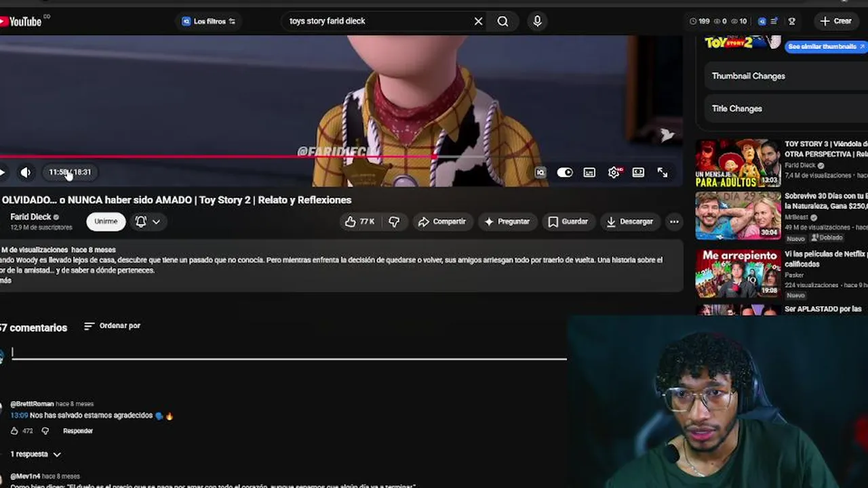This screenshot has width=868, height=488.
Task: Open the MrBeast channel name under the video
Action: click(797, 218)
